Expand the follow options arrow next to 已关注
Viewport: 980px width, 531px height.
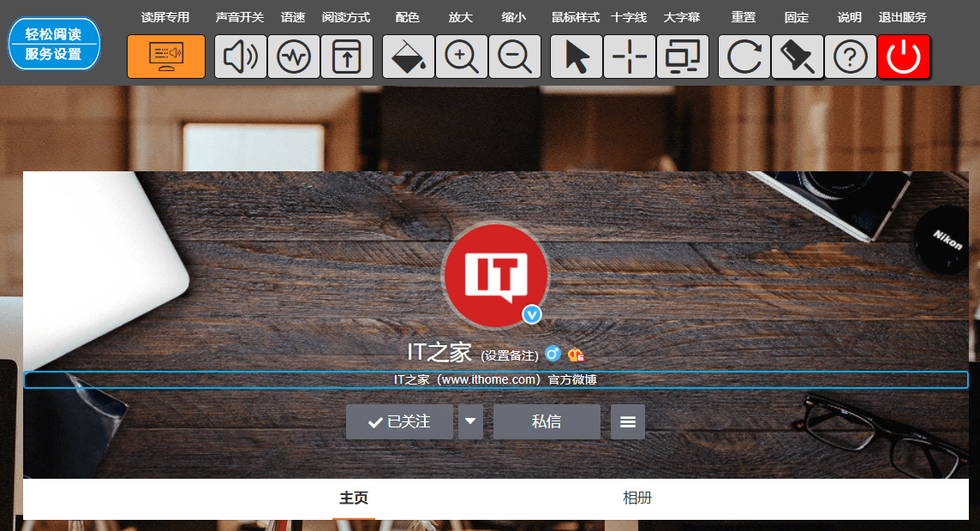click(x=470, y=421)
